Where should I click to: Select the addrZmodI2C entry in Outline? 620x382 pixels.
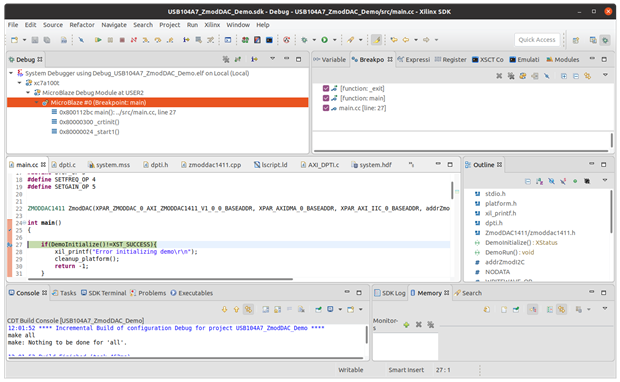pyautogui.click(x=500, y=262)
